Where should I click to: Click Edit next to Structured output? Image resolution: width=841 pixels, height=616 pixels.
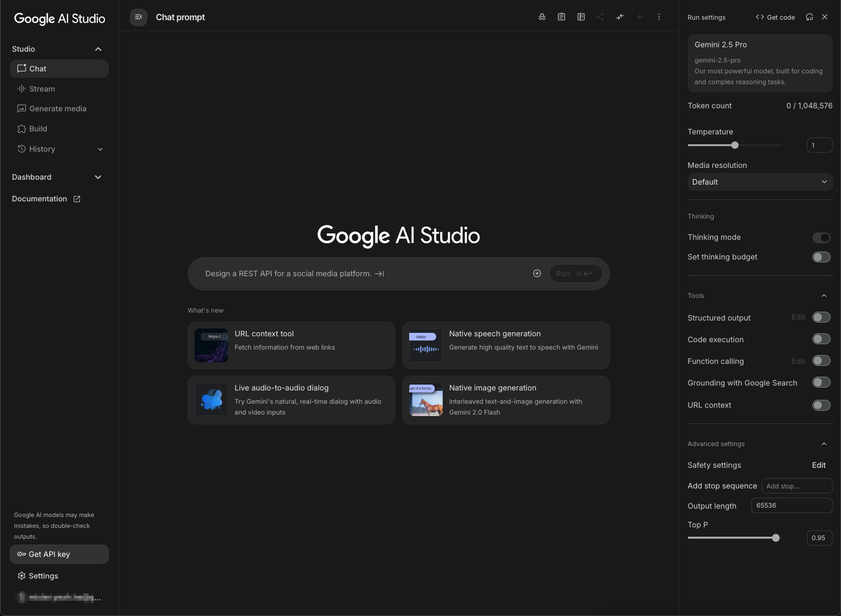point(798,317)
